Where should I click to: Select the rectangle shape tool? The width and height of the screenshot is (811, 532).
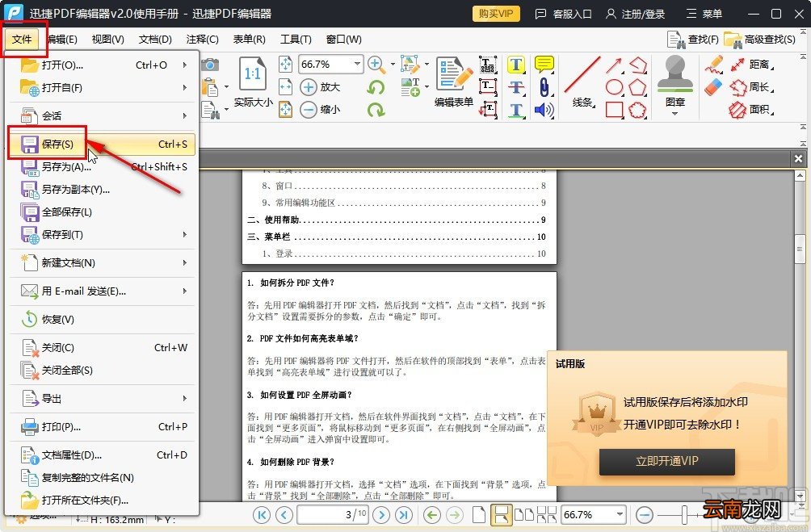615,110
